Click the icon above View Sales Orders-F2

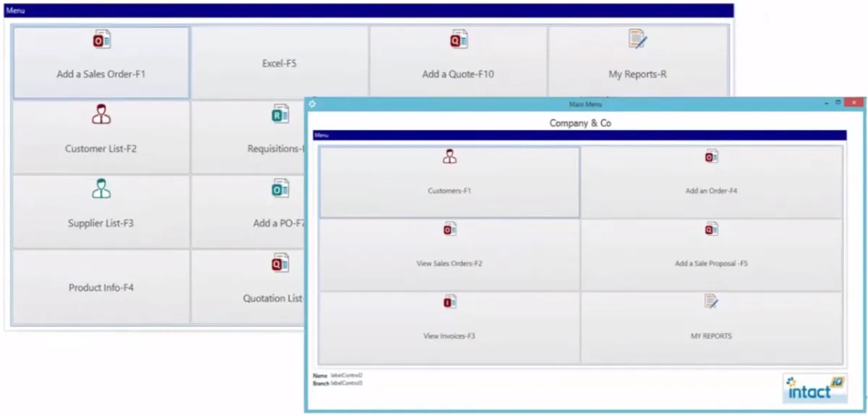tap(450, 229)
